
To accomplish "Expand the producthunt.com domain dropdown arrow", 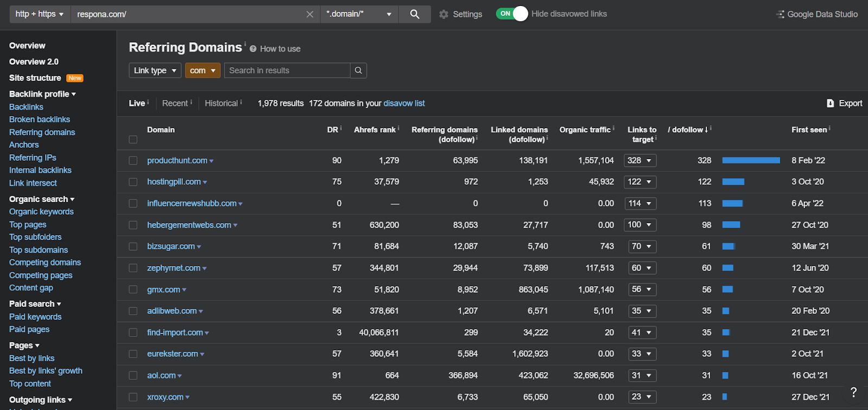I will [212, 161].
